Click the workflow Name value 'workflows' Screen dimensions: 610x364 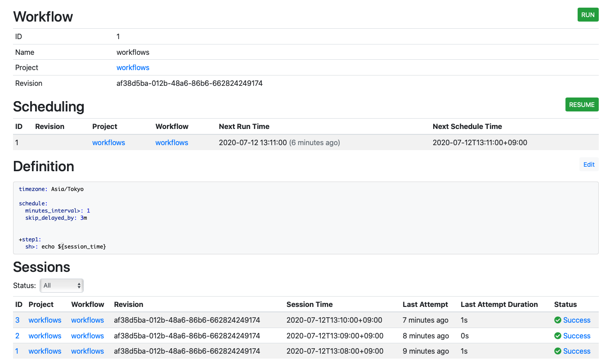(x=133, y=52)
